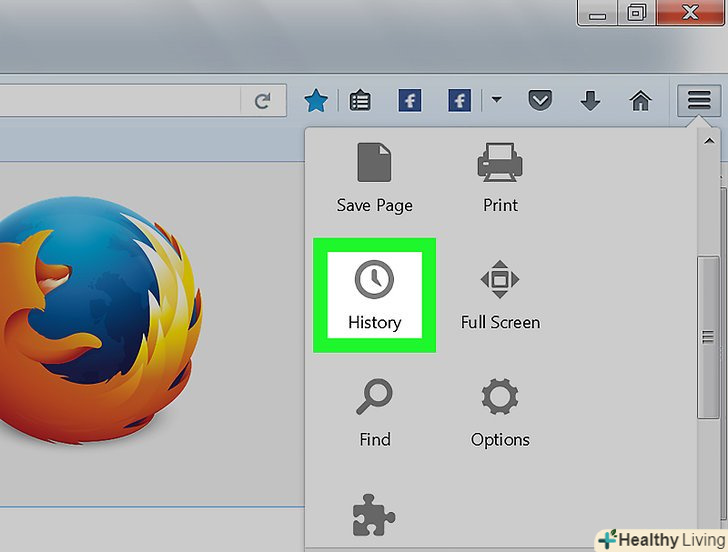Go to the Home page
728x552 pixels.
[640, 100]
